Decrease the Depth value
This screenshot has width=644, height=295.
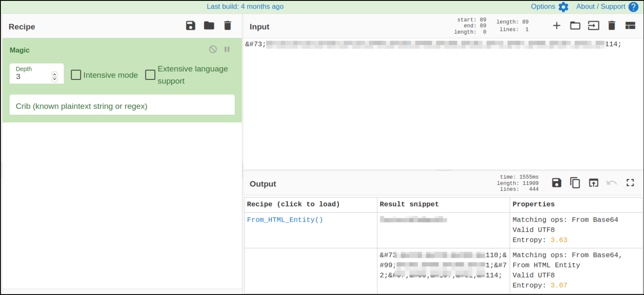[x=54, y=79]
